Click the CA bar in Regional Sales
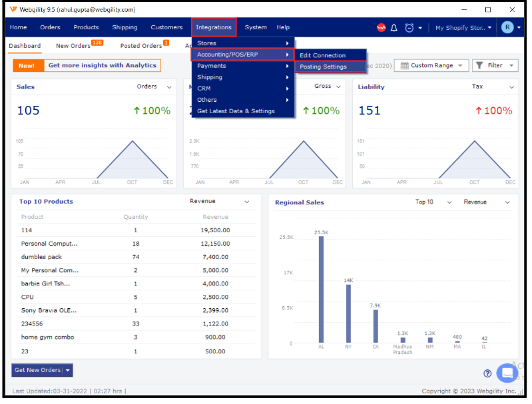 [376, 327]
